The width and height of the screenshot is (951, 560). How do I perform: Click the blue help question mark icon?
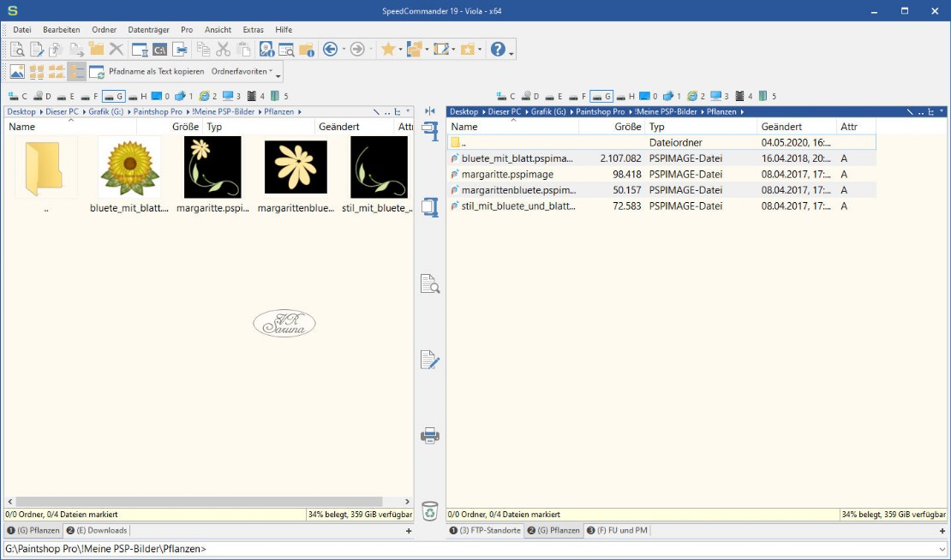coord(498,50)
